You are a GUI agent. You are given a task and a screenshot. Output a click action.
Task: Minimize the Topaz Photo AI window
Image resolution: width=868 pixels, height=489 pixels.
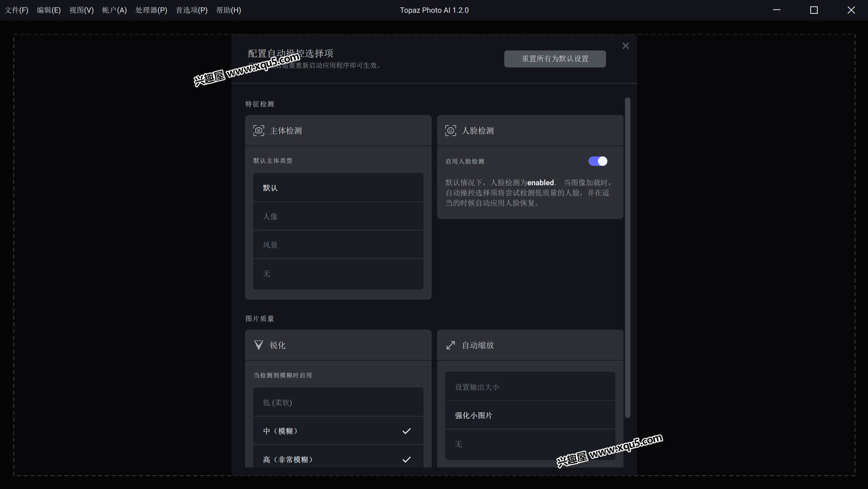pos(776,10)
